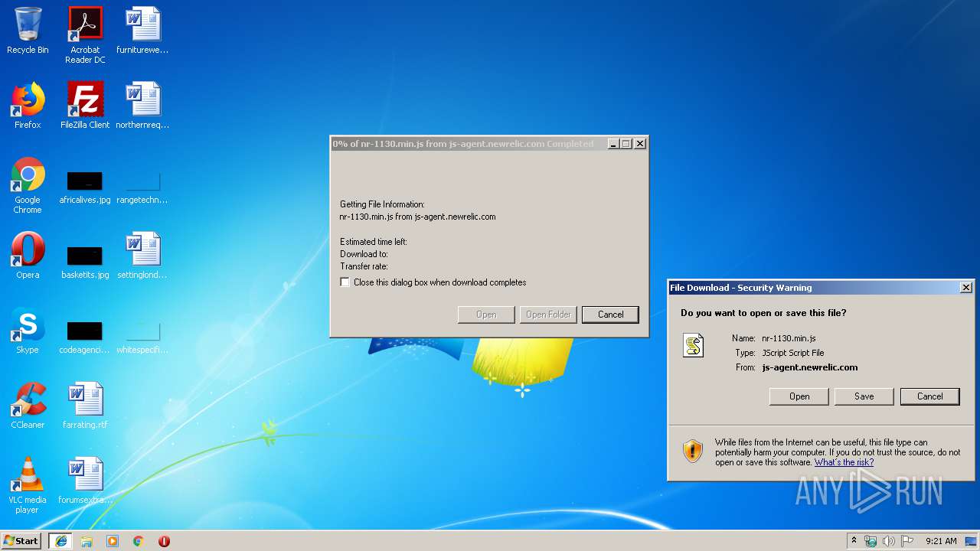Viewport: 980px width, 551px height.
Task: Click Save in the Security Warning dialog
Action: coord(864,396)
